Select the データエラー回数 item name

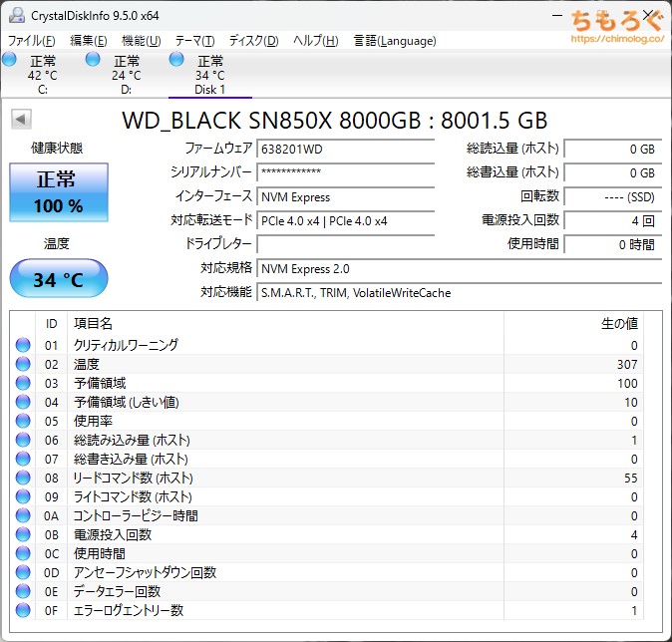point(117,591)
